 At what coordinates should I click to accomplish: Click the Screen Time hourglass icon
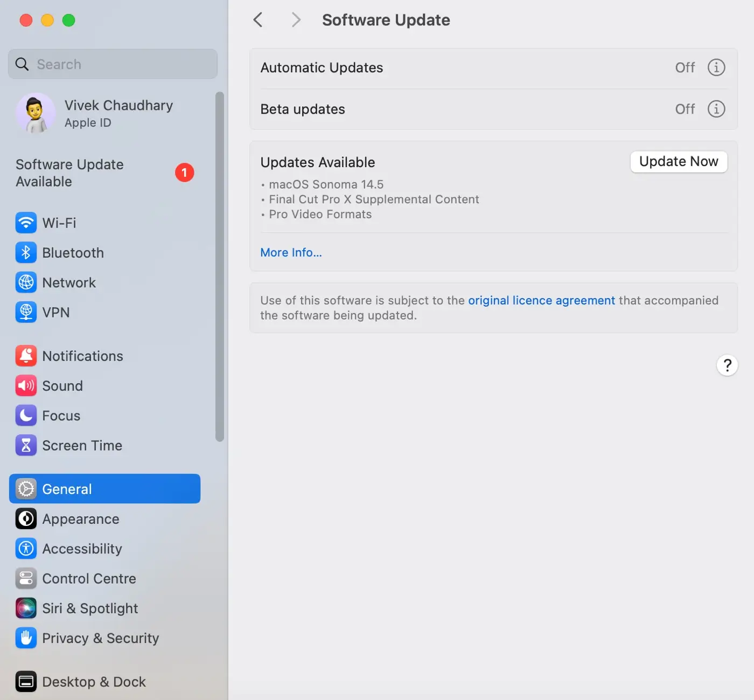point(26,445)
